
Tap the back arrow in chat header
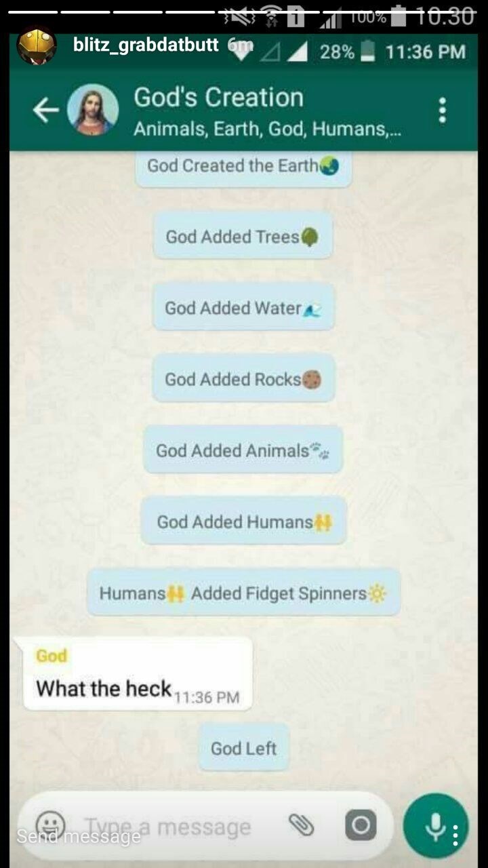tap(45, 111)
